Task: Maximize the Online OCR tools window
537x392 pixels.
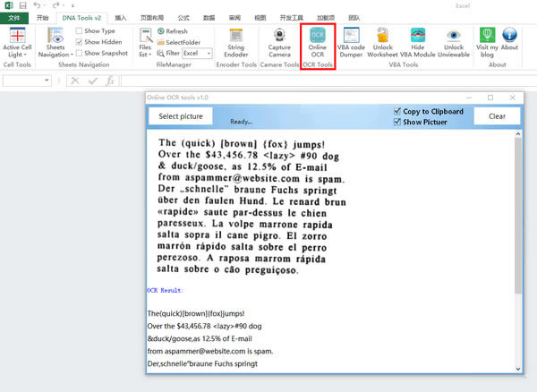Action: point(490,98)
